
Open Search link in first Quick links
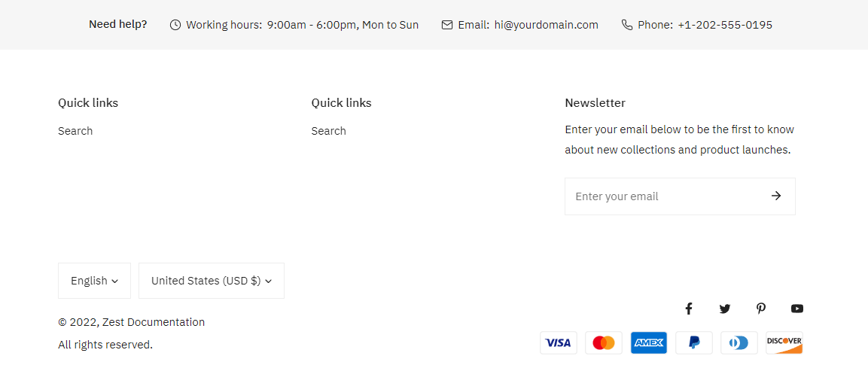point(75,131)
